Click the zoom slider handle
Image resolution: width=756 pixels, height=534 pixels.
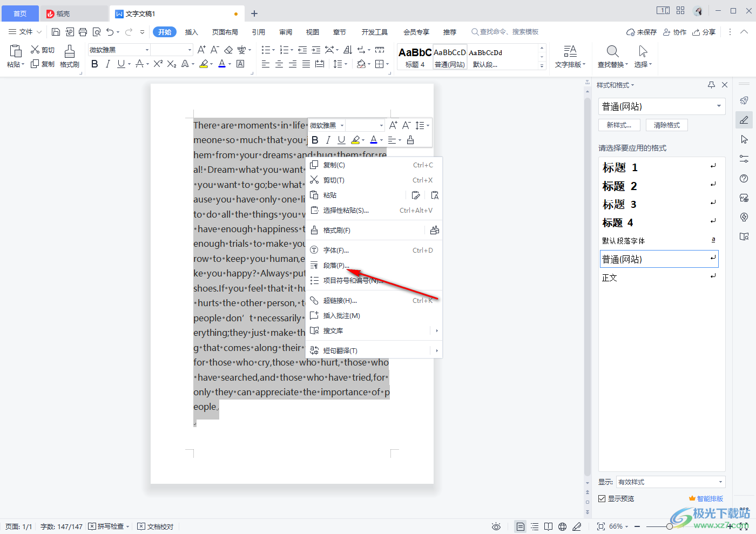[669, 526]
